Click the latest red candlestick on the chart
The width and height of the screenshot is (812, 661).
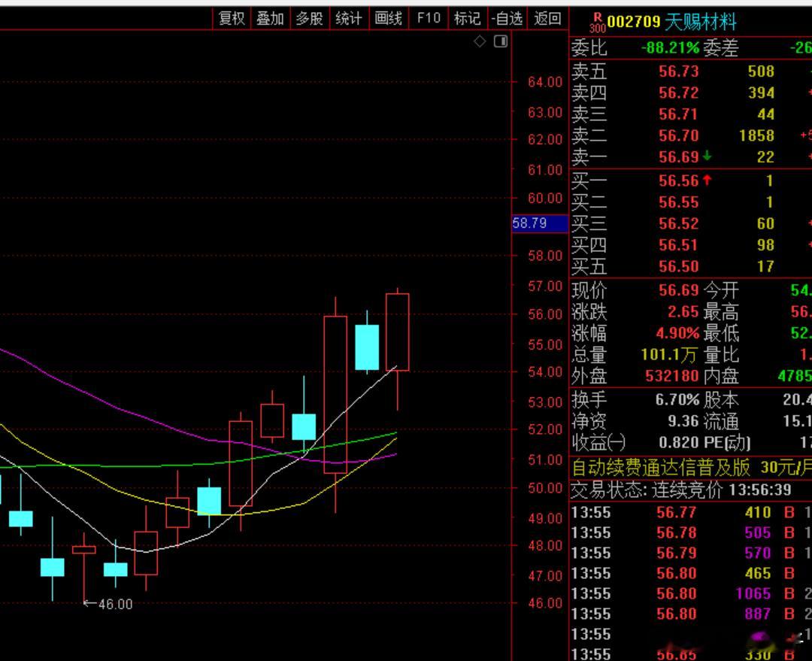[398, 332]
